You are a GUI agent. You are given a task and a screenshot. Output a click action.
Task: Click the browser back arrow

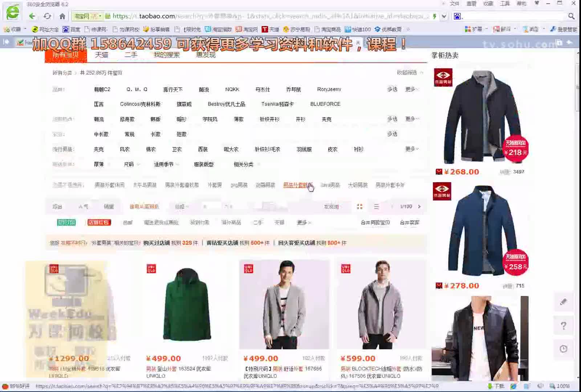(x=32, y=16)
